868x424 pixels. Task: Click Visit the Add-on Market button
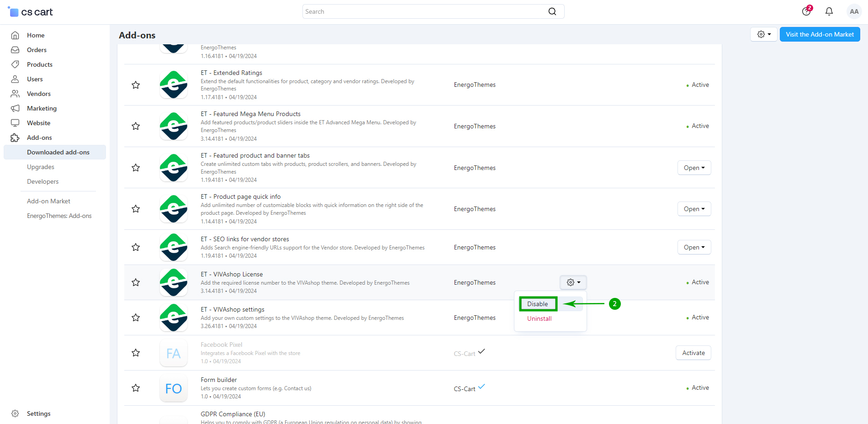(820, 34)
